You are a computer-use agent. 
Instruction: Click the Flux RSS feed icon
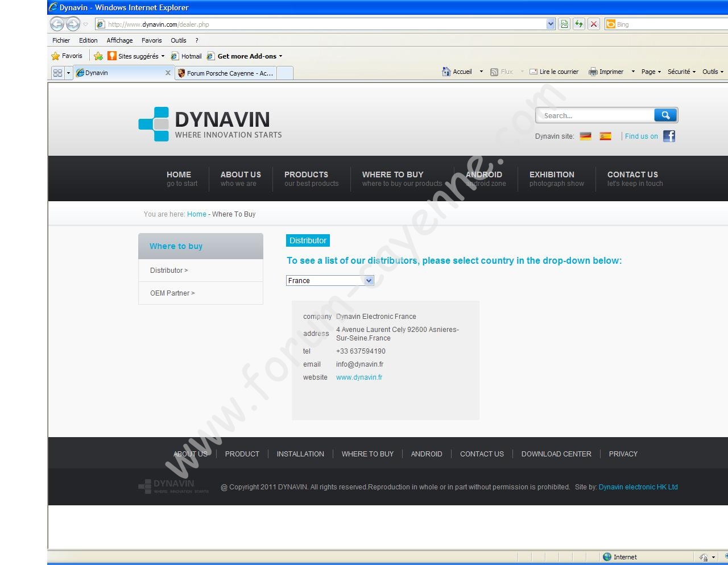pyautogui.click(x=494, y=72)
